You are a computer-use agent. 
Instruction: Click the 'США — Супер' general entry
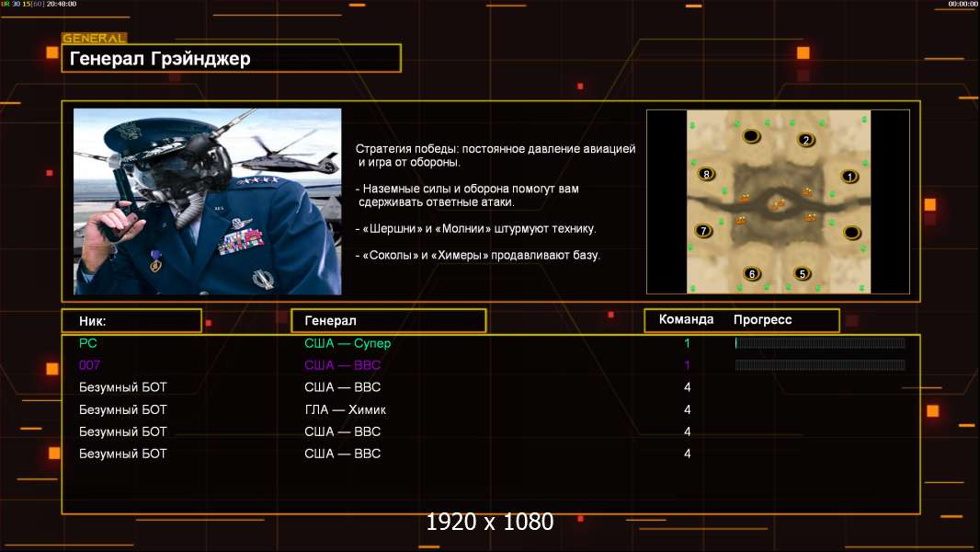tap(348, 343)
